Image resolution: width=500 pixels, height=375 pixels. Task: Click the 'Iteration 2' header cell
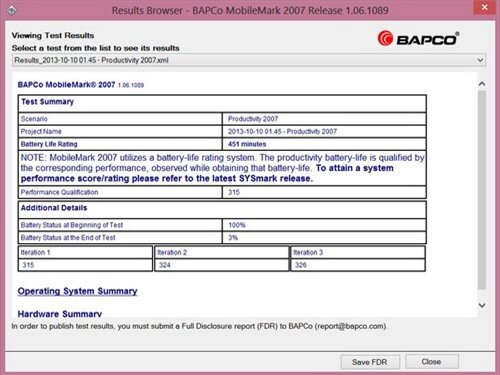pyautogui.click(x=221, y=252)
